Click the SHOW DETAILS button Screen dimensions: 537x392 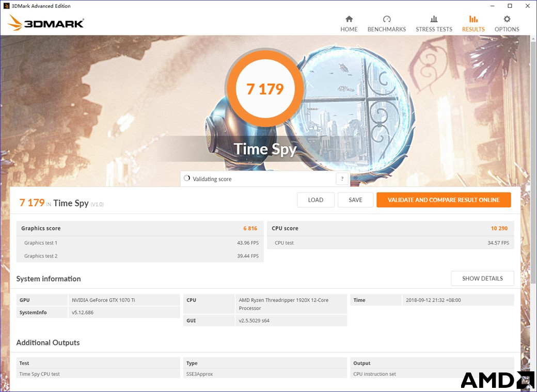click(x=482, y=279)
